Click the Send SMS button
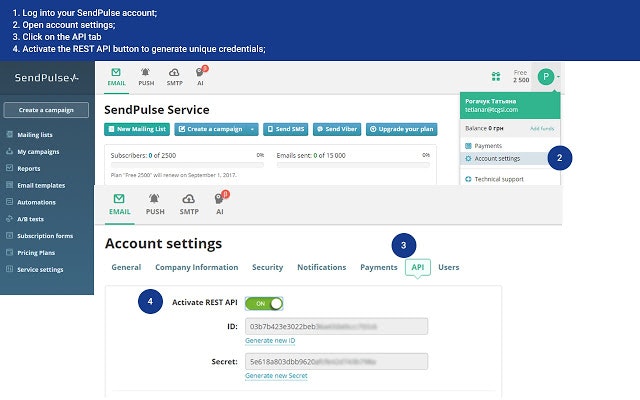Viewport: 640px width, 400px height. 286,129
